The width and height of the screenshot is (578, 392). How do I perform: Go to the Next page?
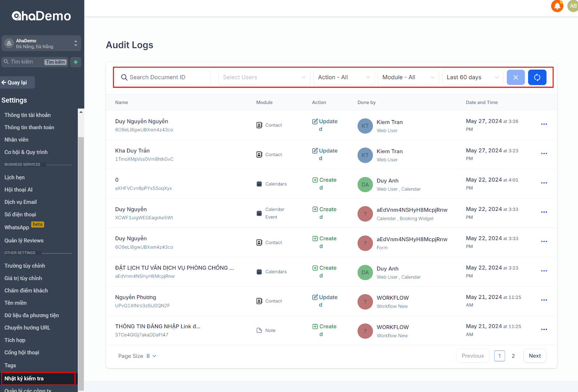pos(535,356)
